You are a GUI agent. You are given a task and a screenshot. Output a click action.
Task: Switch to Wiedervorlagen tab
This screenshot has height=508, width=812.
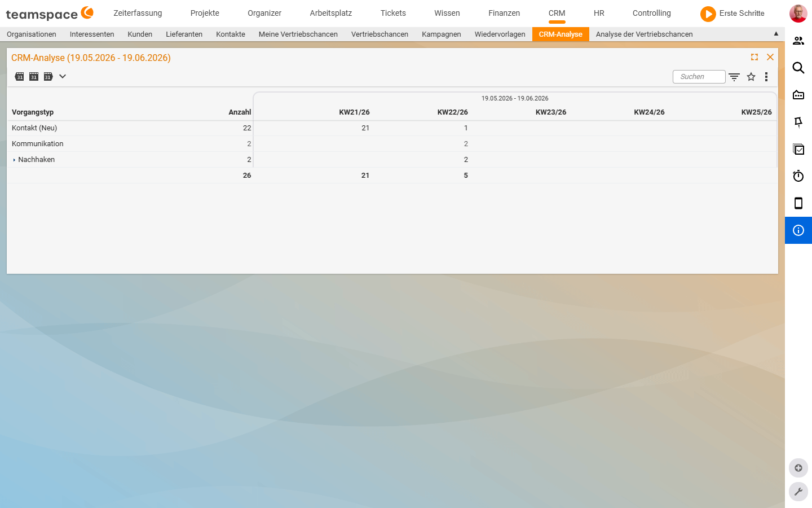tap(500, 34)
